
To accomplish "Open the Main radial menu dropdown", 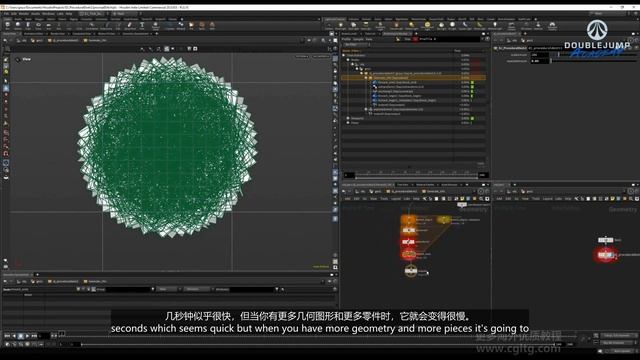I will pyautogui.click(x=124, y=13).
